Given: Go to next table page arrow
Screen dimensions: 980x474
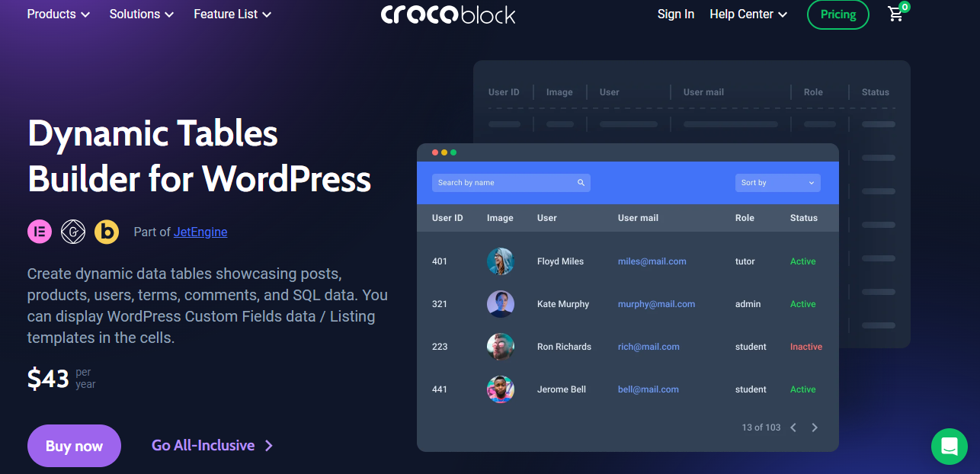Looking at the screenshot, I should tap(815, 428).
